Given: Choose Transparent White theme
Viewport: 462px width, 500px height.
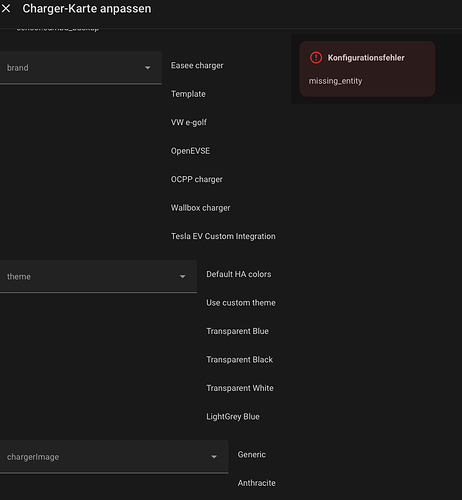Looking at the screenshot, I should point(240,388).
